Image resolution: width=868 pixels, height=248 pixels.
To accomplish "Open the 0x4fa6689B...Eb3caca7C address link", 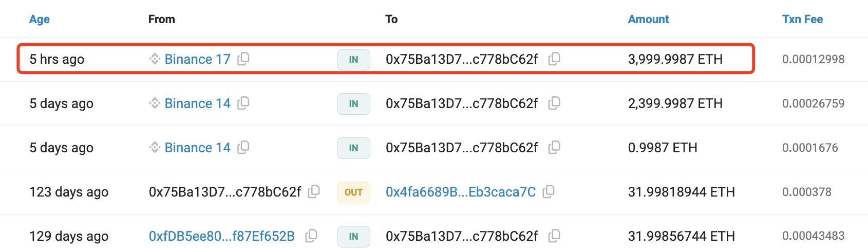I will (461, 192).
